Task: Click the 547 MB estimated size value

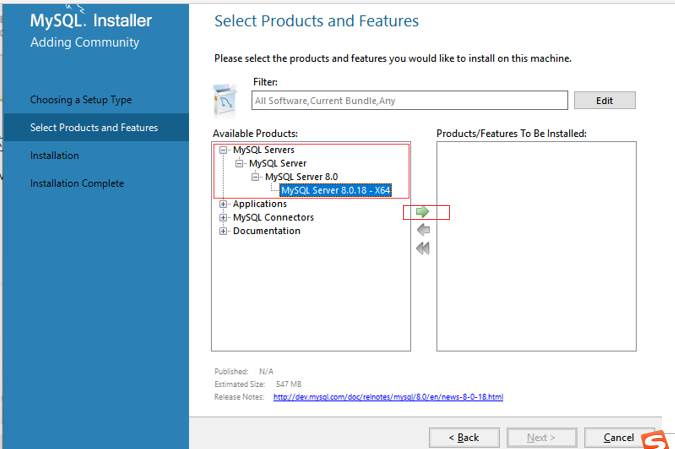Action: (x=288, y=384)
